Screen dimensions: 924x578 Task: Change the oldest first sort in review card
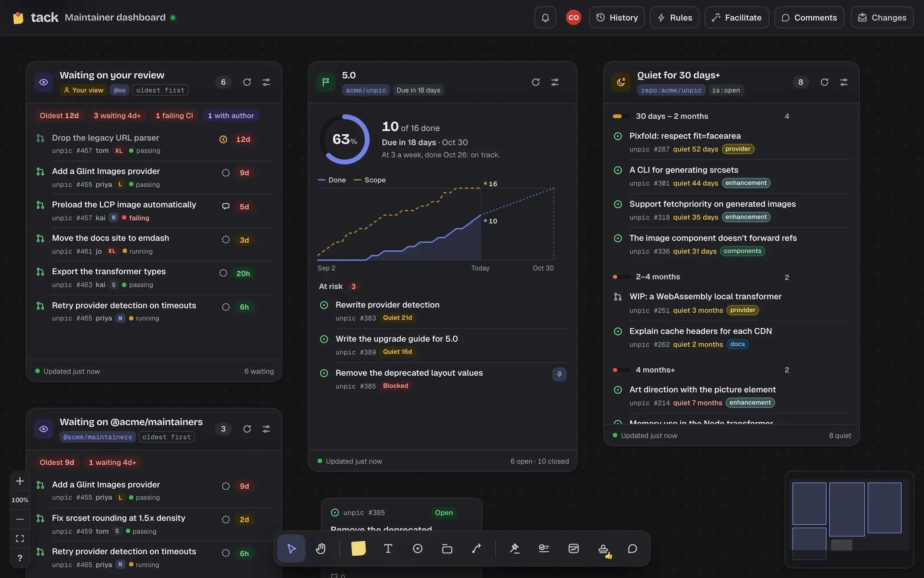[160, 90]
